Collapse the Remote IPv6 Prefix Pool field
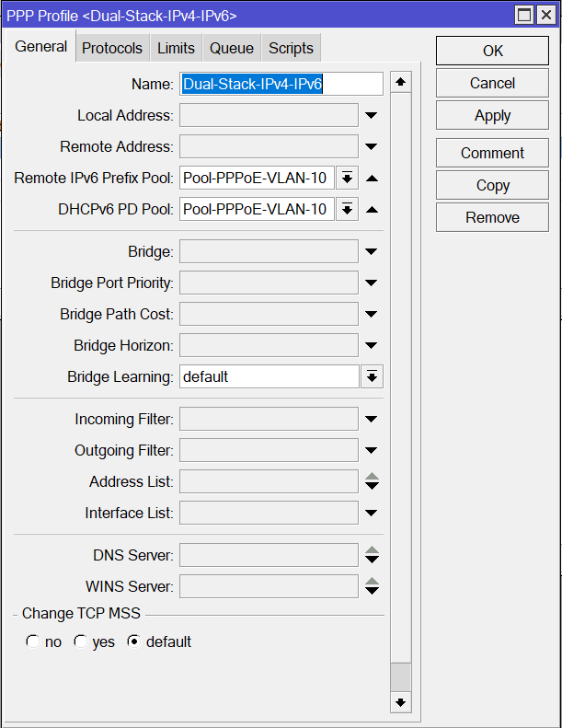This screenshot has height=728, width=562. tap(372, 179)
